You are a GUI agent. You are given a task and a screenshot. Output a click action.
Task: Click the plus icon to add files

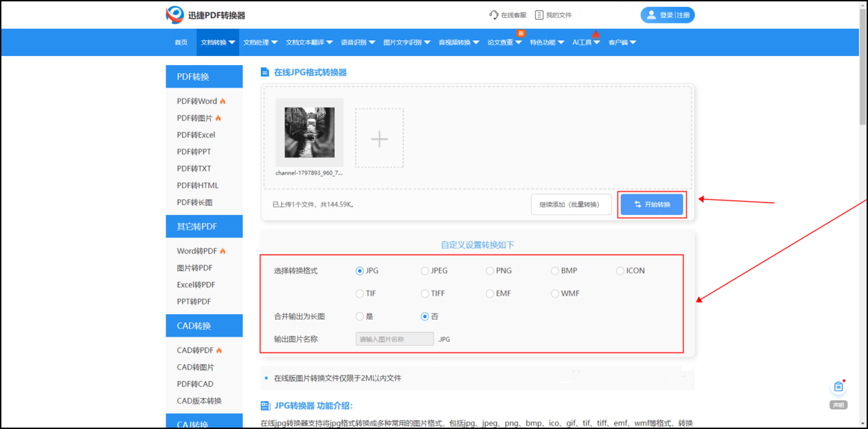(x=379, y=138)
